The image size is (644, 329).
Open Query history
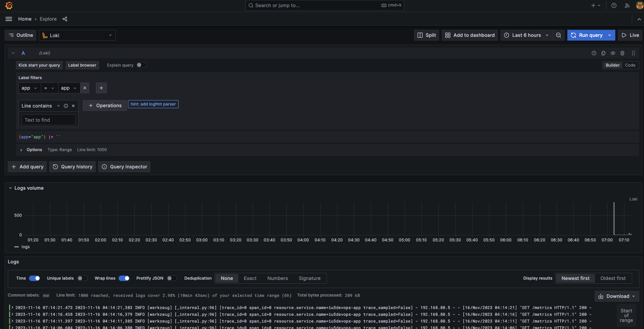(x=72, y=166)
